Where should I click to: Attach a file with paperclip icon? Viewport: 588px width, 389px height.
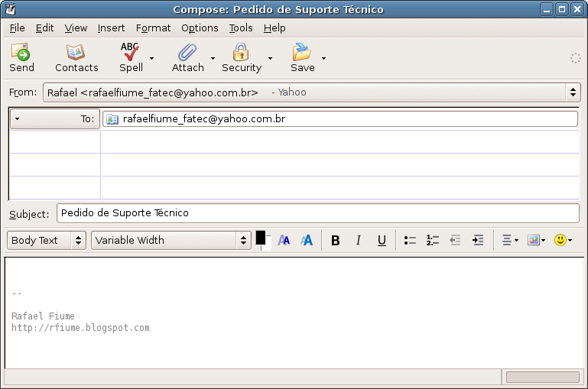coord(187,58)
